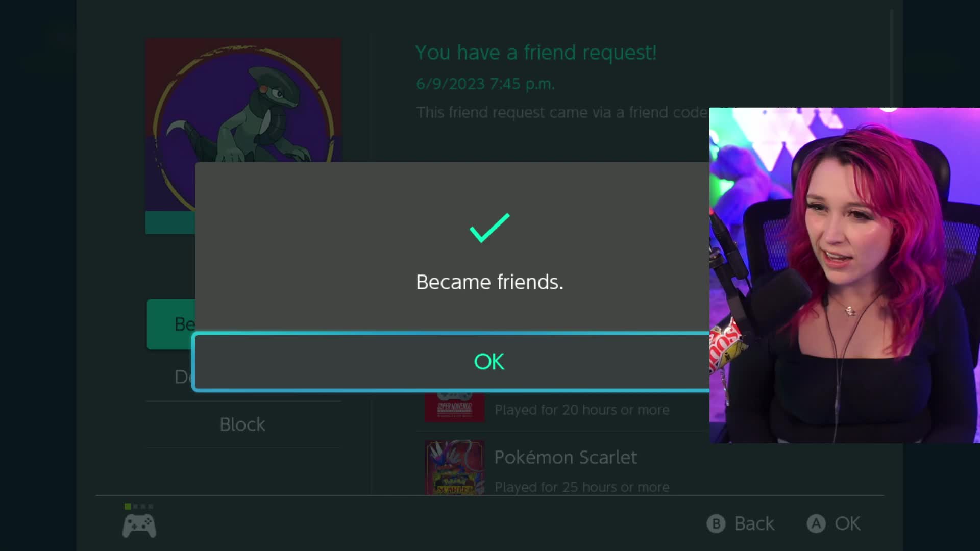This screenshot has width=980, height=551.
Task: Click the A OK button icon
Action: point(816,523)
